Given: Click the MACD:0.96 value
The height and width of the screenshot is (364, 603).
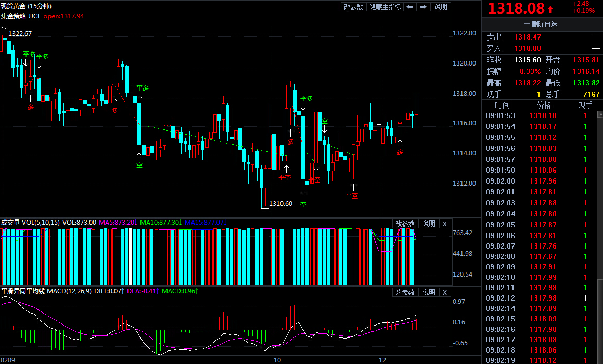Looking at the screenshot, I should click(180, 291).
